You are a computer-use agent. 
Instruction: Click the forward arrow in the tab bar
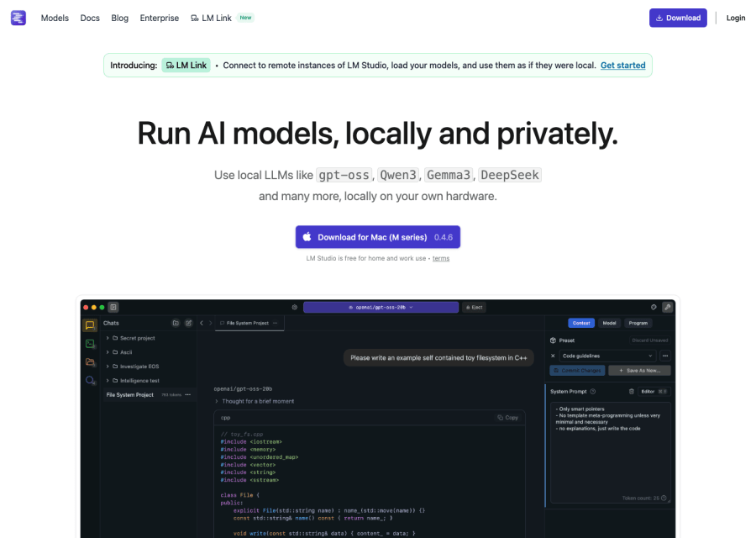pos(210,323)
